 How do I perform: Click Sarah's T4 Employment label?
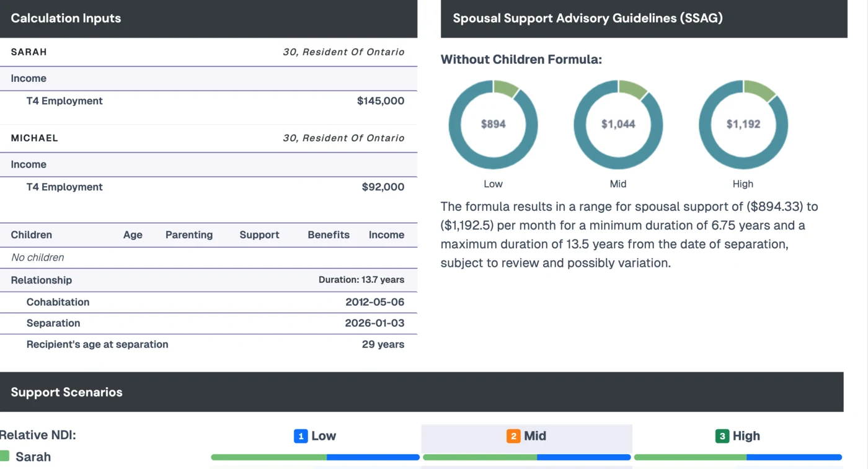64,101
